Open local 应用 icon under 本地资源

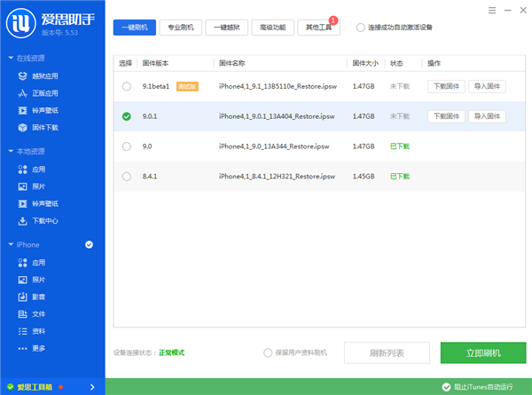tap(22, 170)
